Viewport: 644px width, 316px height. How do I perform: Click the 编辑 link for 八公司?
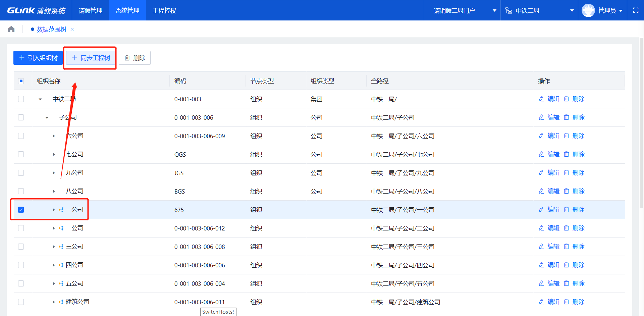pyautogui.click(x=553, y=191)
